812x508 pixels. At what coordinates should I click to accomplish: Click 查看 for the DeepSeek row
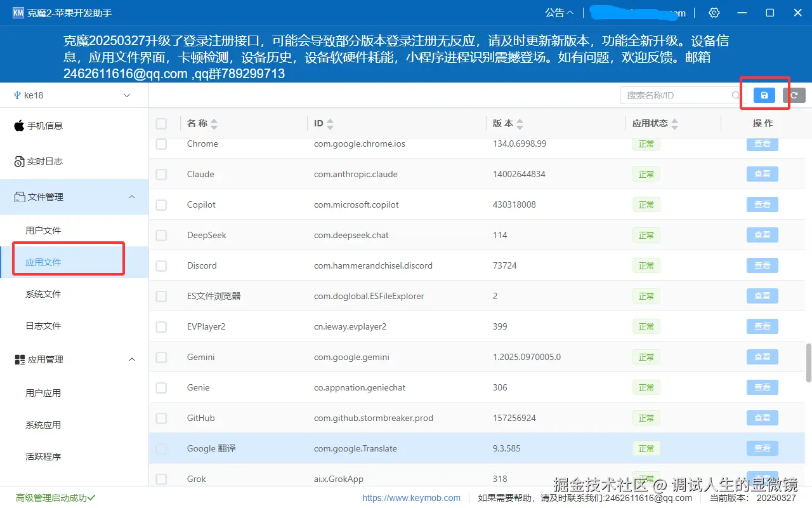coord(763,235)
